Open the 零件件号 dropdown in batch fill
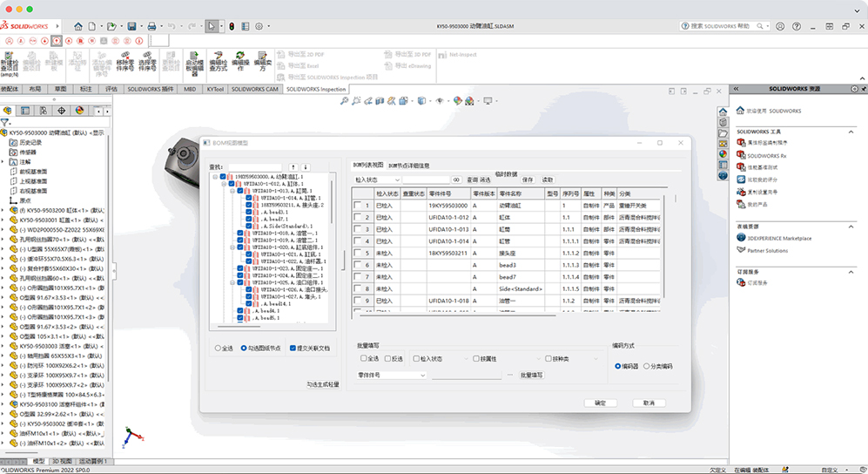868x474 pixels. [423, 376]
